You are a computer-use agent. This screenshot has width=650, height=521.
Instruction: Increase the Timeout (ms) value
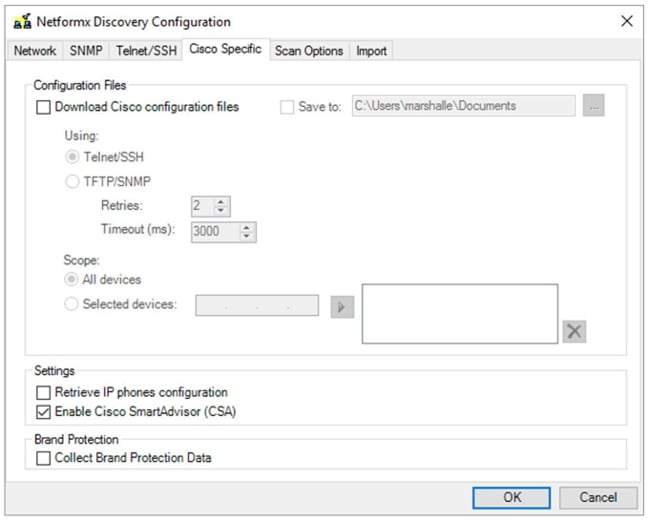pos(247,227)
